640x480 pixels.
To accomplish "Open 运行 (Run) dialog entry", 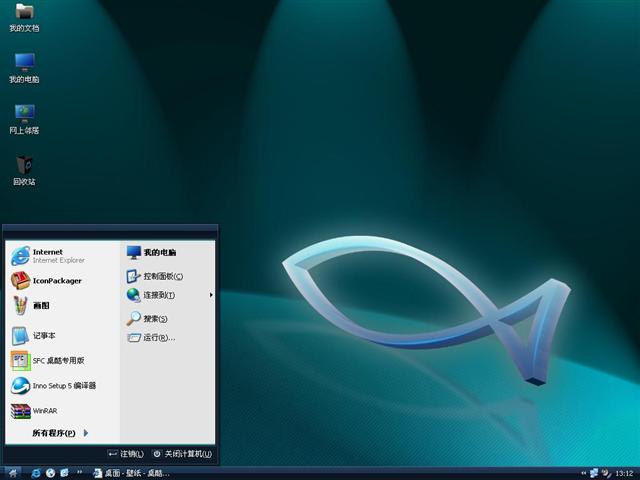I will click(158, 338).
